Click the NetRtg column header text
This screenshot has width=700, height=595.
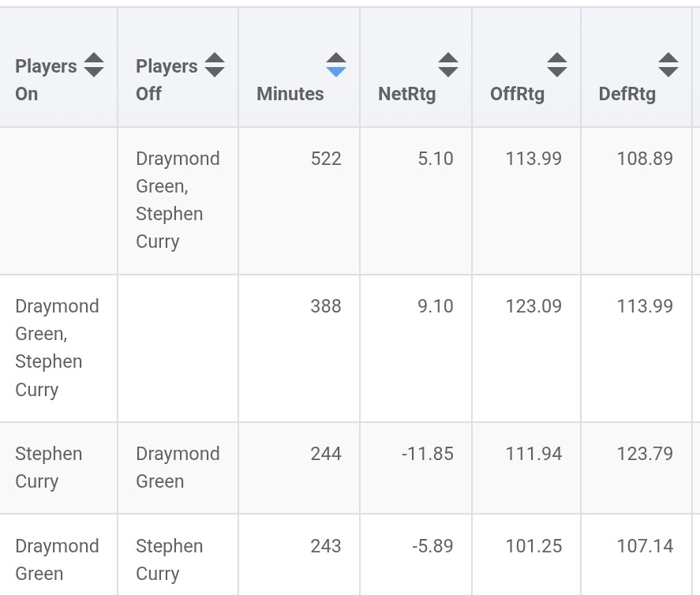point(406,94)
